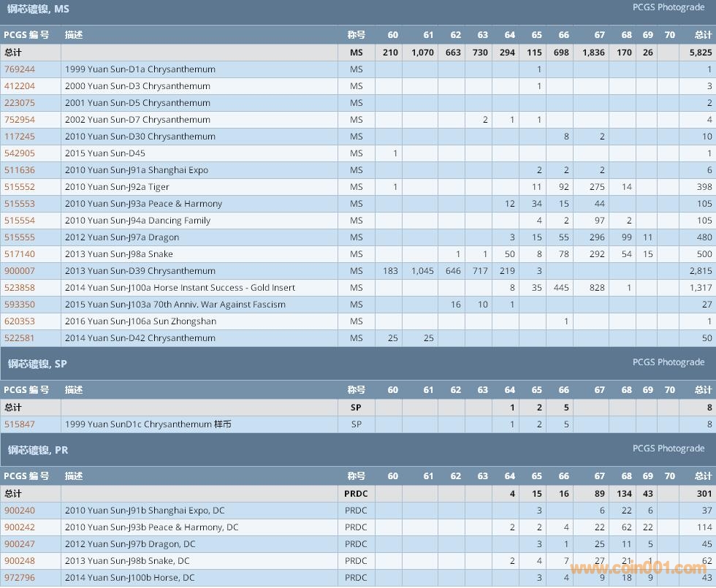Open PCGS number 515847 specimen link
The image size is (716, 588).
tap(20, 424)
